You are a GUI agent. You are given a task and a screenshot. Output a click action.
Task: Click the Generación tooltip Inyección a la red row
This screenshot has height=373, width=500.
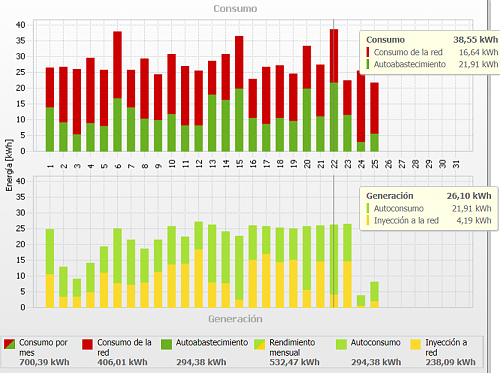(x=429, y=220)
